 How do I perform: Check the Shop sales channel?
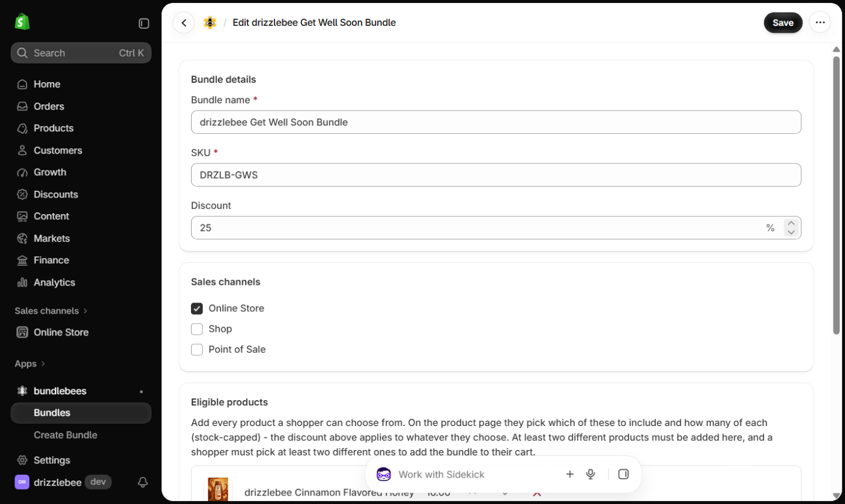(x=197, y=329)
